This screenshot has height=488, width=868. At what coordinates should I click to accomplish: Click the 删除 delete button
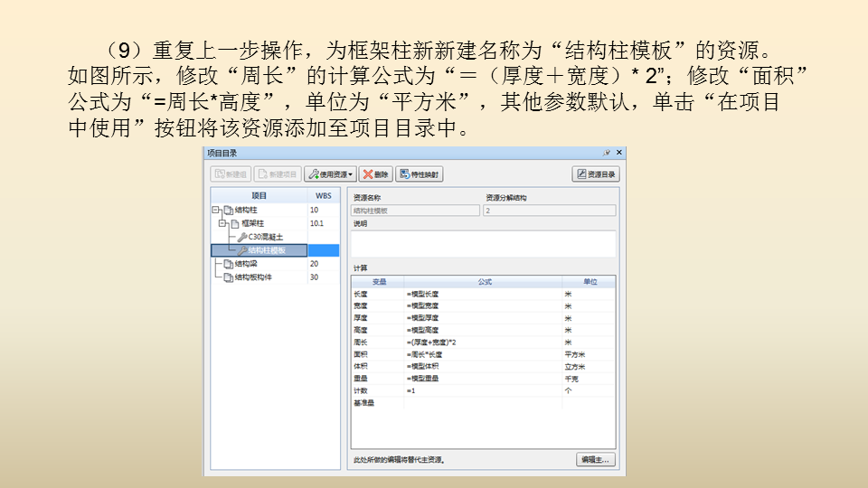[x=376, y=174]
